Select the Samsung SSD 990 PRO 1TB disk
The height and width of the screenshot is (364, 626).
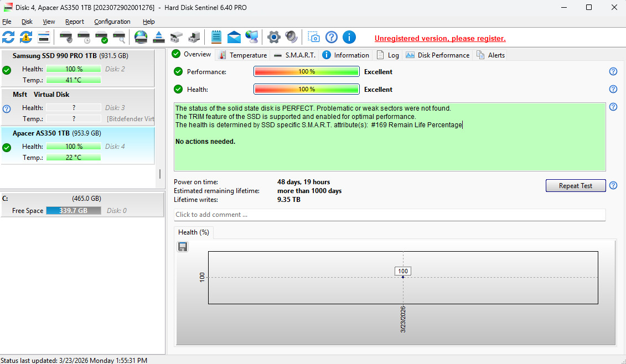tap(78, 68)
